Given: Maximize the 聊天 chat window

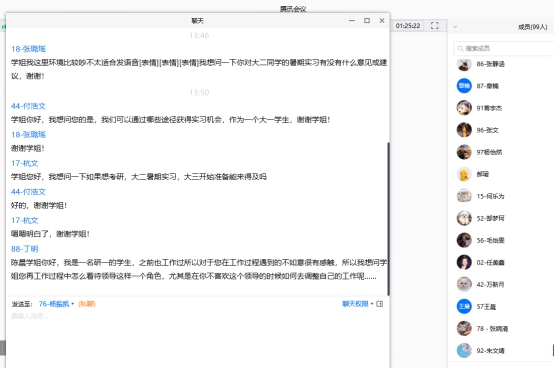Looking at the screenshot, I should coord(367,20).
